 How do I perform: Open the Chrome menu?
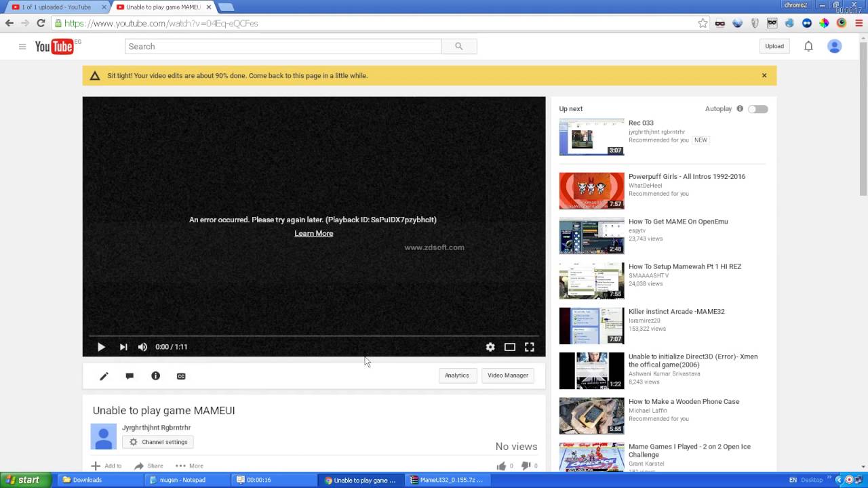pyautogui.click(x=858, y=23)
